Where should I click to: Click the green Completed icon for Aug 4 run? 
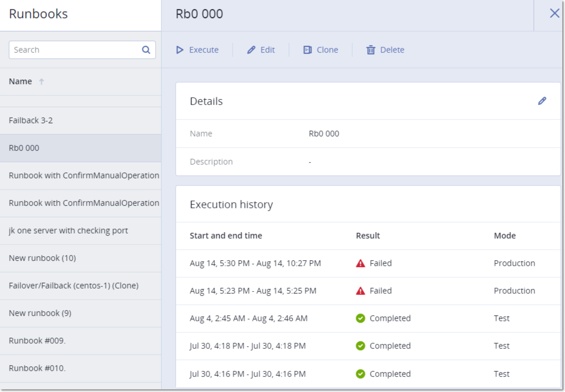click(360, 318)
